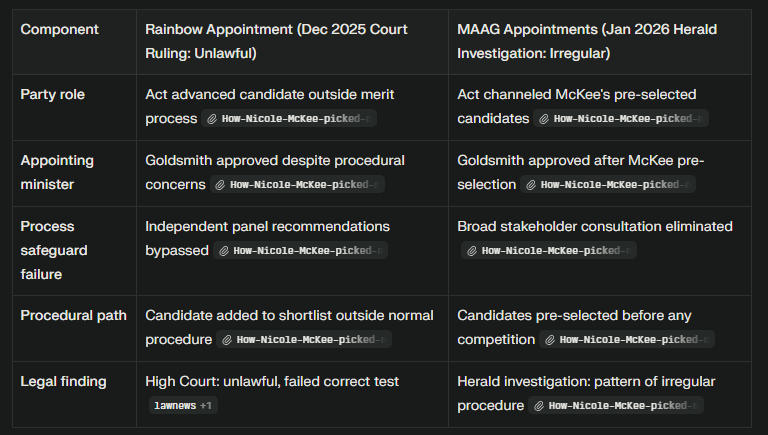Click paperclip icon in "Act channeled McKee's" citation
Screen dimensions: 768x435
pos(544,119)
